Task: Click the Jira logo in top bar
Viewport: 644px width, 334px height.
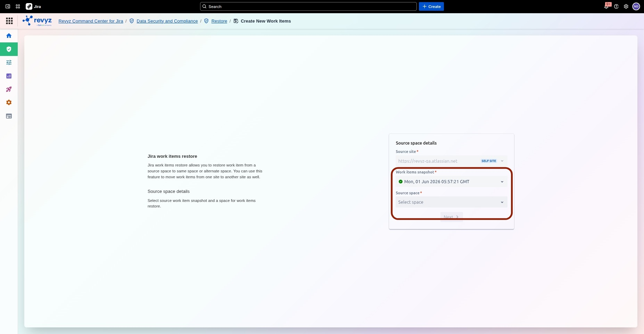Action: click(x=33, y=7)
